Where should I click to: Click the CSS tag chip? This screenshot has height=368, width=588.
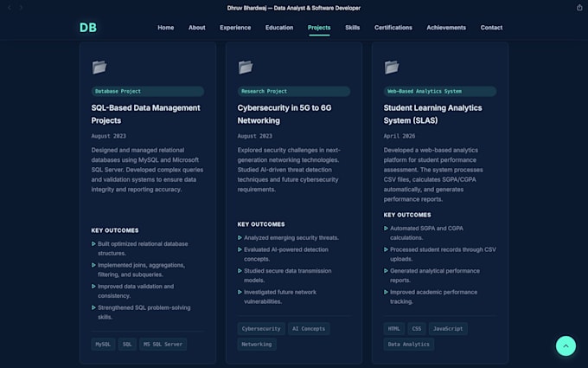click(417, 329)
